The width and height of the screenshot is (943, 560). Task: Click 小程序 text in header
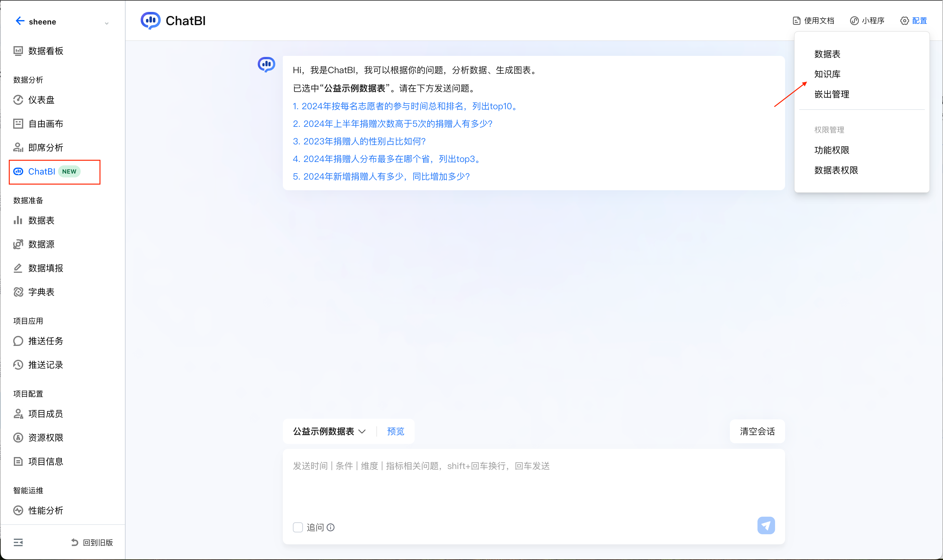click(x=873, y=21)
